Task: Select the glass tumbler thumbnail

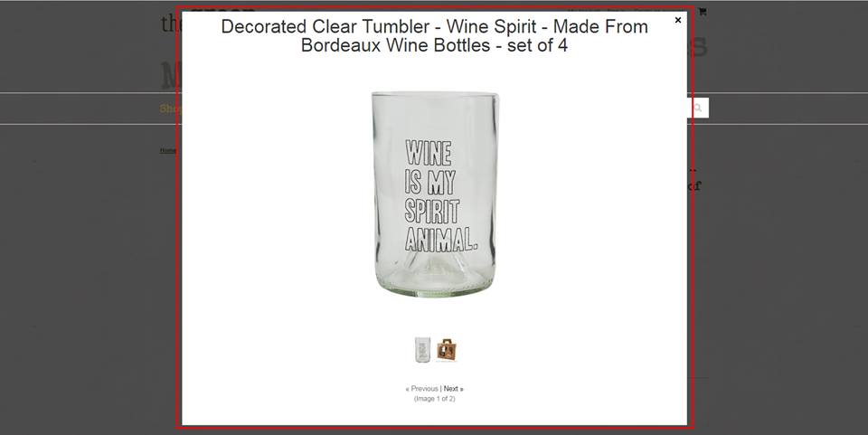Action: (x=422, y=350)
